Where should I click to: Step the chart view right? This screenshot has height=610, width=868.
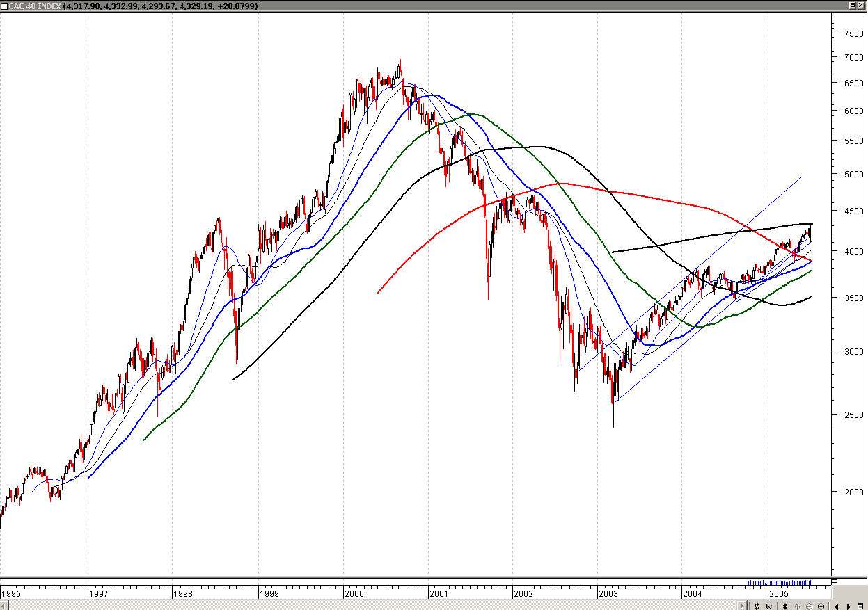point(850,606)
